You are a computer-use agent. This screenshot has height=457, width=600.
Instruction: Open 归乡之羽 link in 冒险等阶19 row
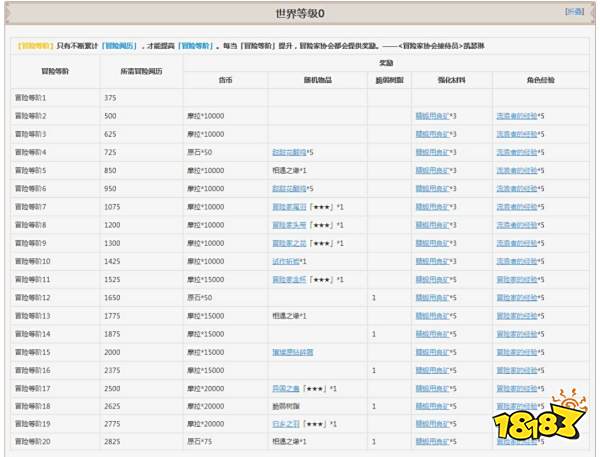click(x=287, y=424)
